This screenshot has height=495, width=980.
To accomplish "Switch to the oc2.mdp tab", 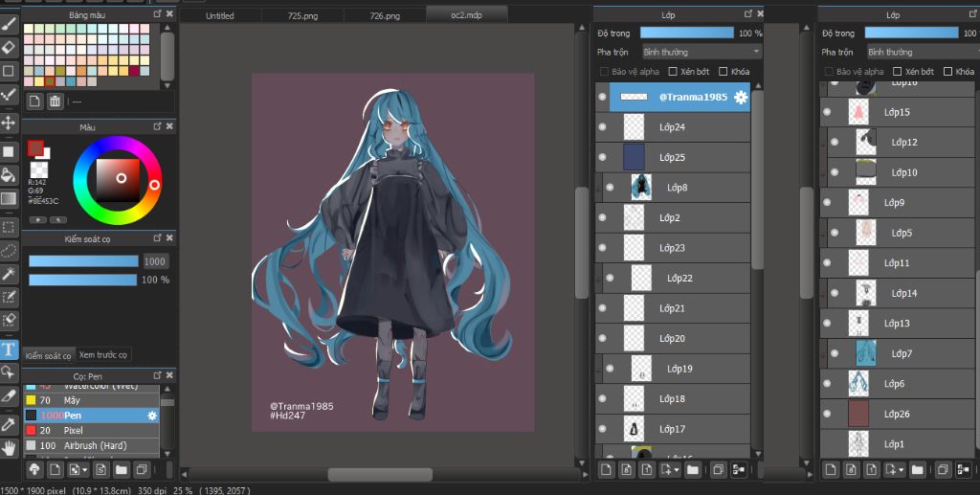I will coord(467,15).
